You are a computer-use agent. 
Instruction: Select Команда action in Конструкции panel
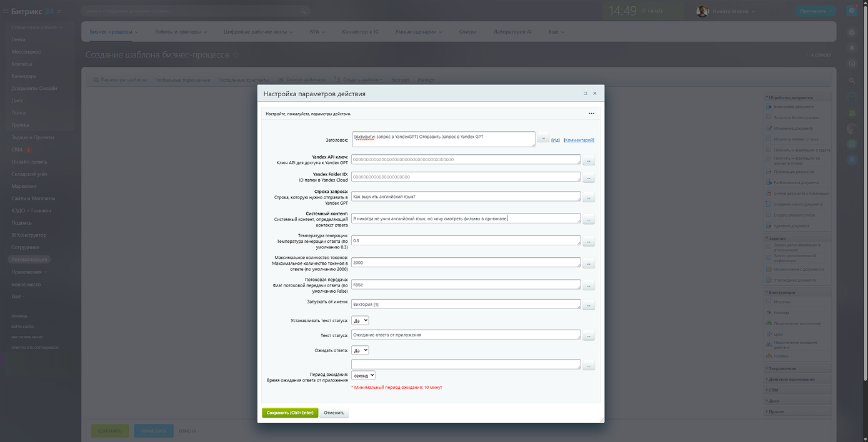tap(781, 313)
